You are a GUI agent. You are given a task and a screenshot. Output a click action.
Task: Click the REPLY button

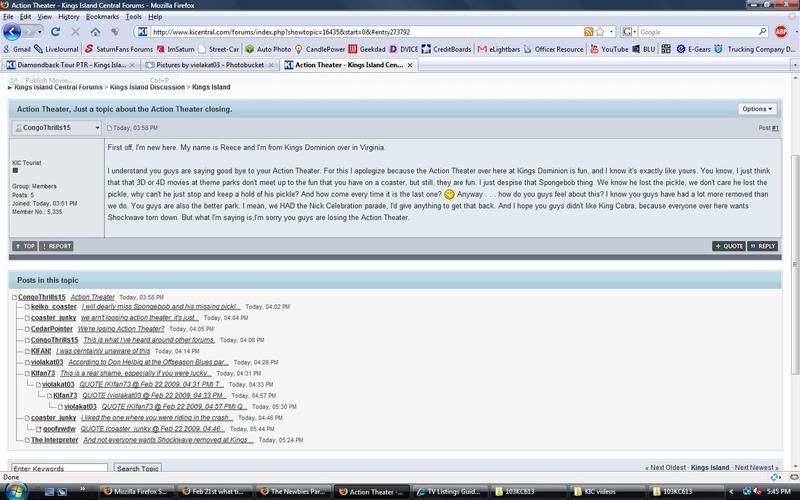763,246
